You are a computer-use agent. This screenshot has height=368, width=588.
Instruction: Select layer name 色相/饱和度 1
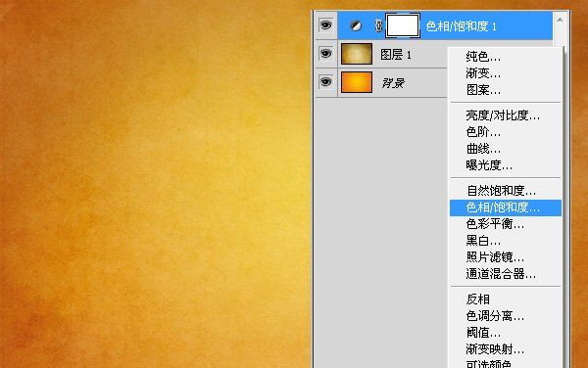coord(461,26)
